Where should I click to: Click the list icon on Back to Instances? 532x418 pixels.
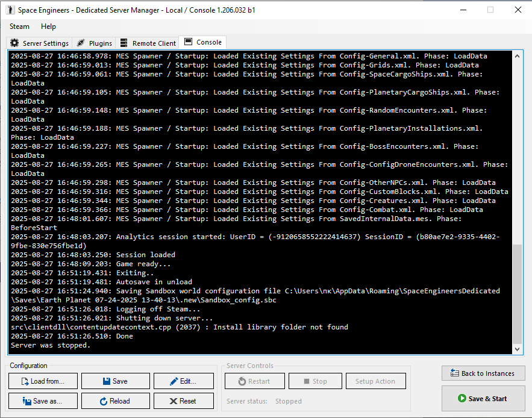pos(455,373)
